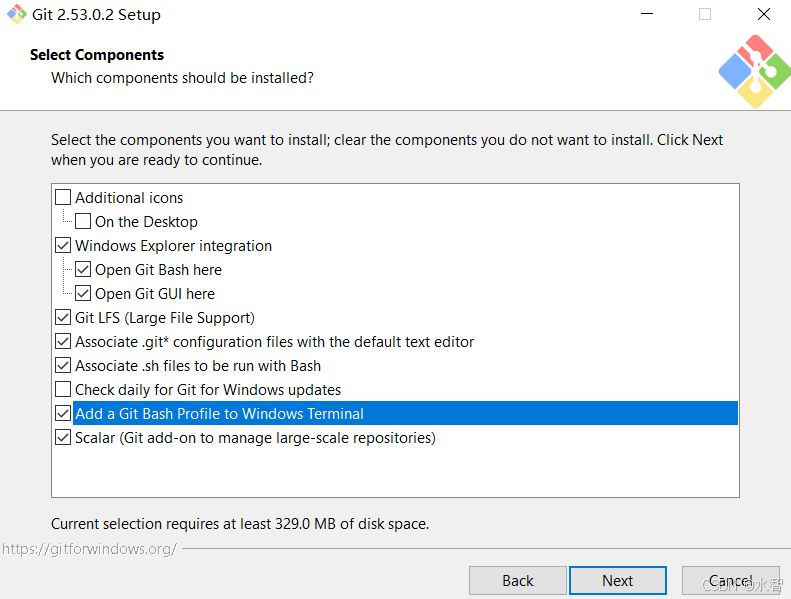Uncheck the Scalar add-on checkbox
Screen dimensions: 791x599
(63, 438)
